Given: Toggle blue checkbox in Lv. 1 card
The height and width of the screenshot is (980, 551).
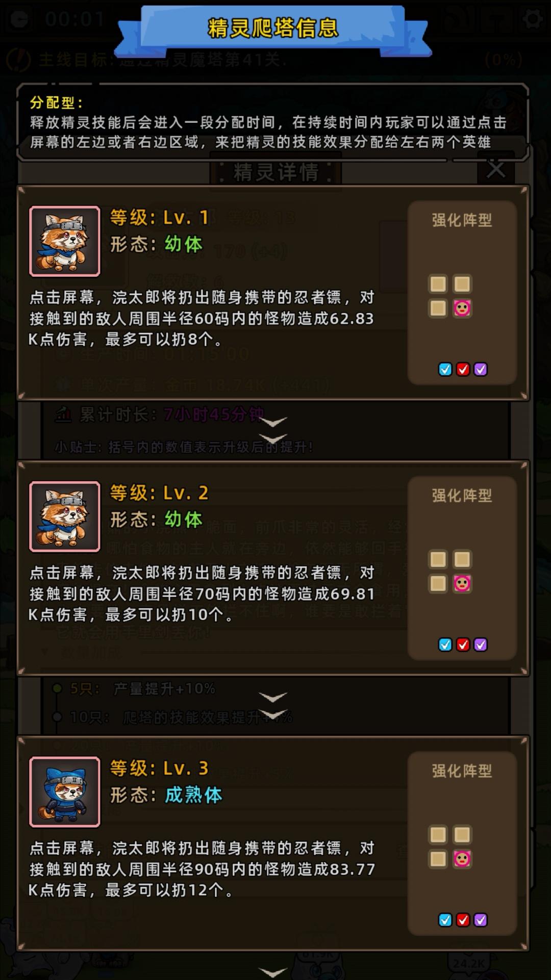Looking at the screenshot, I should [x=445, y=369].
